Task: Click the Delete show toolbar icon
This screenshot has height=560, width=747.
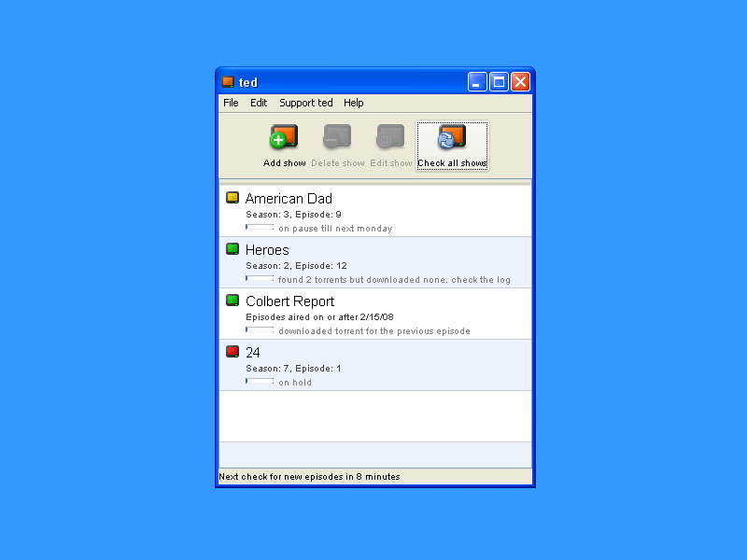Action: point(337,136)
